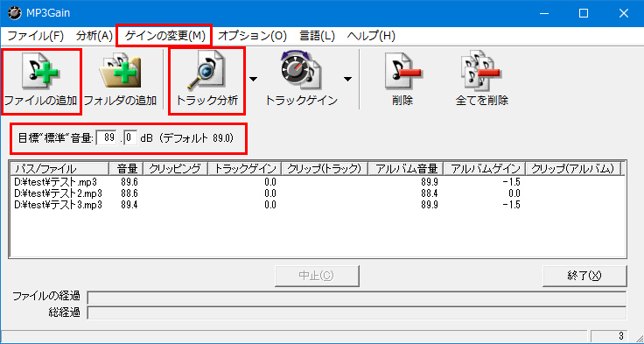Maximize the MP3Gain window

[584, 13]
